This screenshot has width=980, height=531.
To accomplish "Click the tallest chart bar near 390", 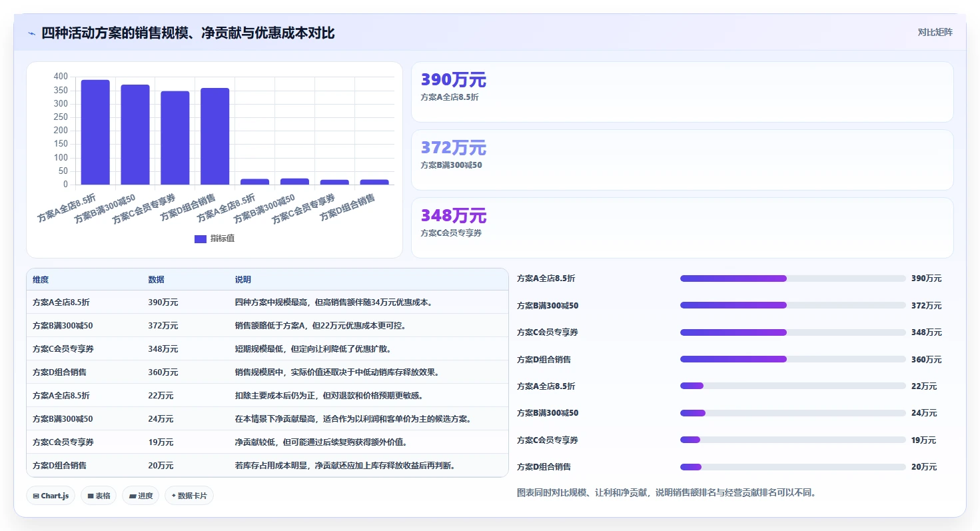I will click(x=95, y=132).
